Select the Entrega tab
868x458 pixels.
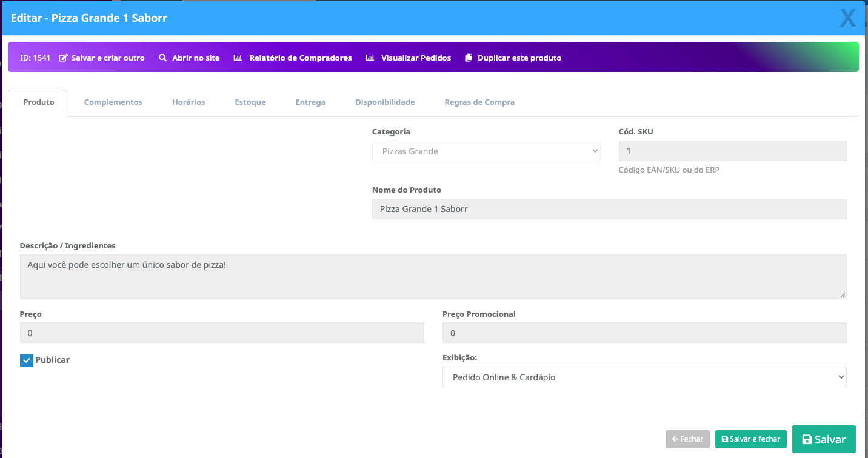[x=310, y=102]
